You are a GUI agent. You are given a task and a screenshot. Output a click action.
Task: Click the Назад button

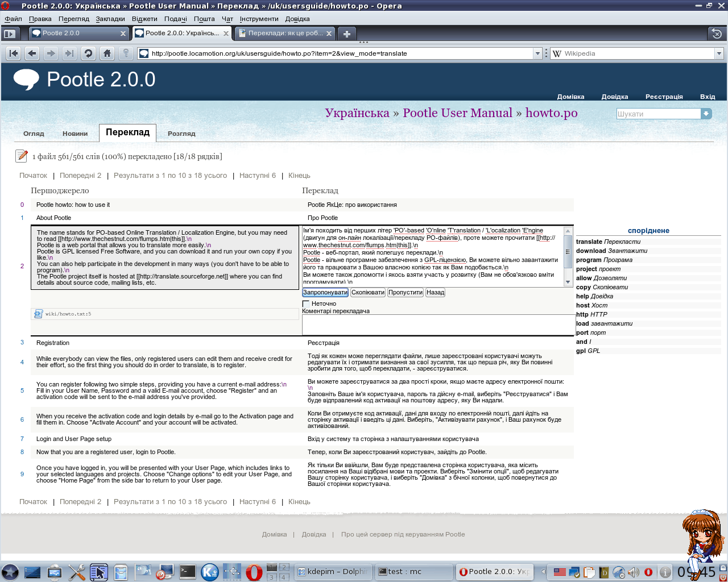click(x=435, y=292)
